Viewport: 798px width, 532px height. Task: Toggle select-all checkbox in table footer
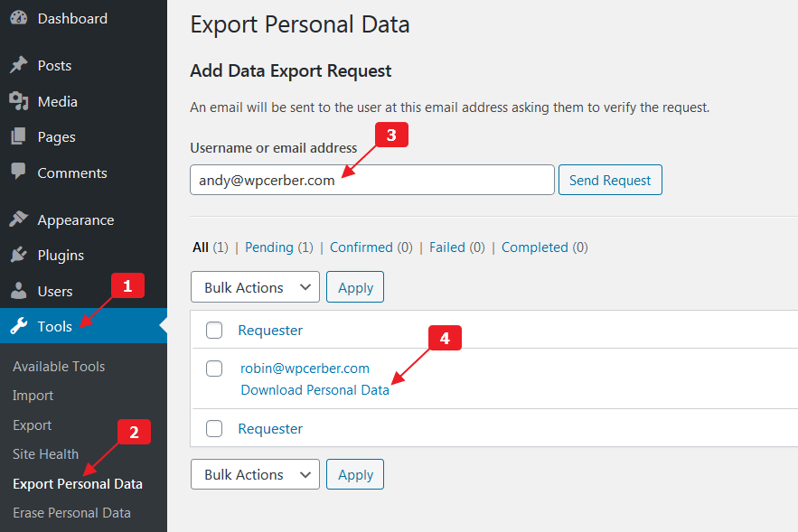click(x=214, y=429)
